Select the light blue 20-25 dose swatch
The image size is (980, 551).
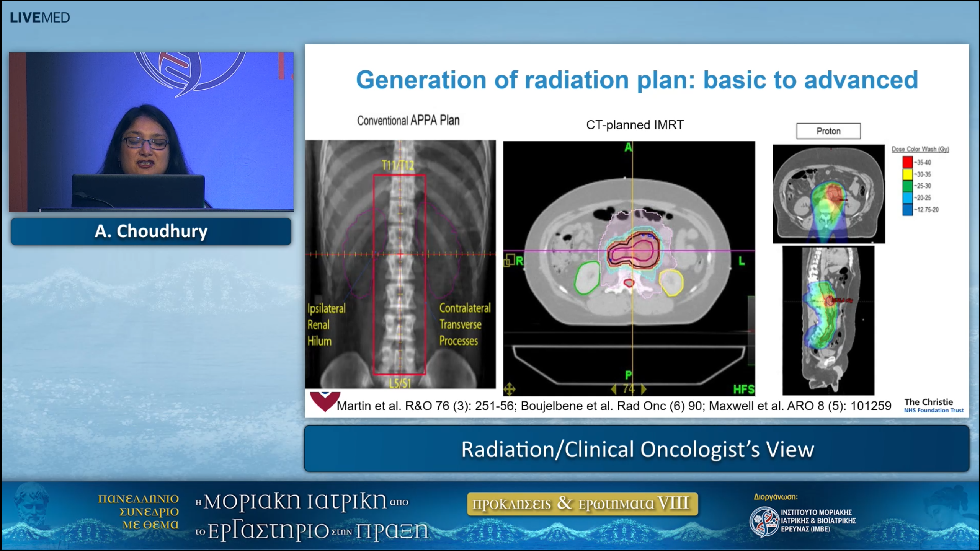(908, 198)
